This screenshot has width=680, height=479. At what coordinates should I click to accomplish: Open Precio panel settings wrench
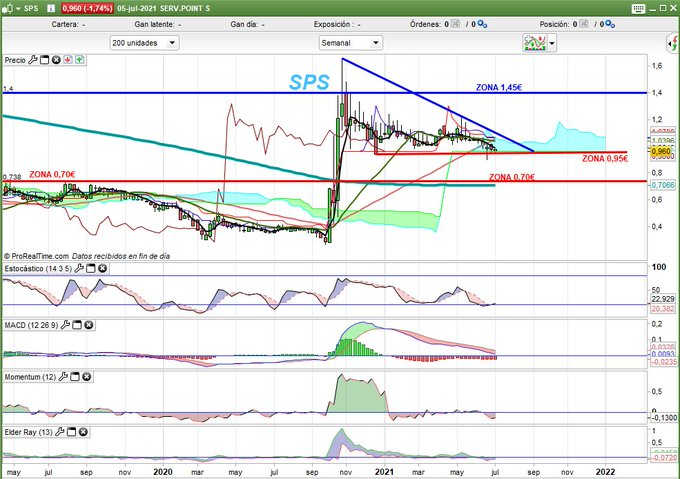pyautogui.click(x=32, y=60)
